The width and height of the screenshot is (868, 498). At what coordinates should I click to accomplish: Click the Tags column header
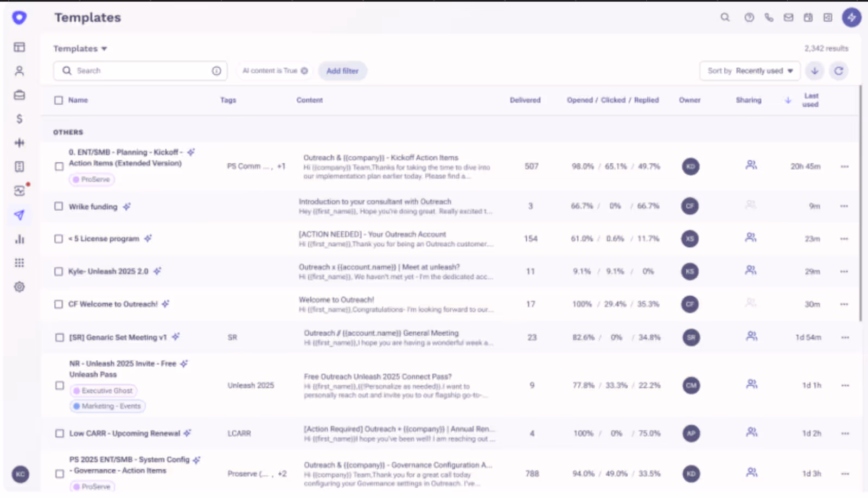[x=228, y=100]
